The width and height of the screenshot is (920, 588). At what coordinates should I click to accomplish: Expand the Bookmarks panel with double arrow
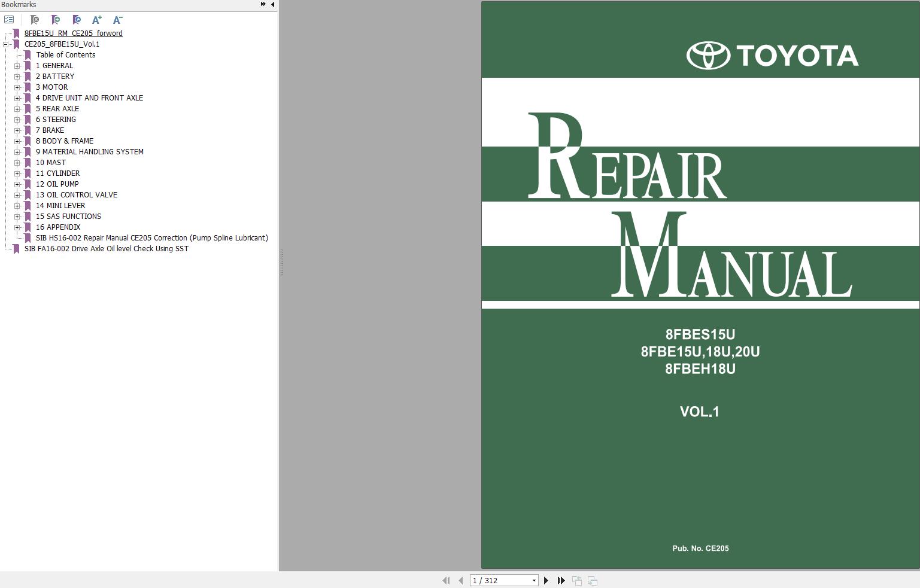click(x=263, y=4)
